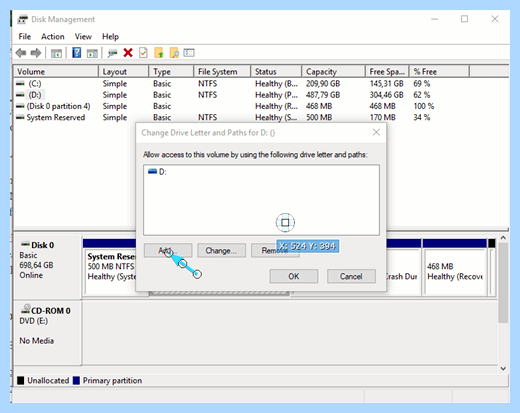Image resolution: width=520 pixels, height=413 pixels.
Task: Open the View menu
Action: (83, 36)
